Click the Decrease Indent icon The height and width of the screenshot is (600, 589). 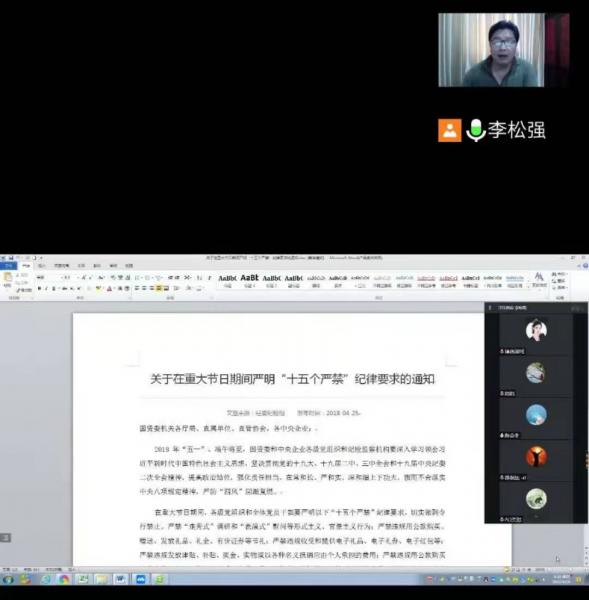tap(171, 278)
